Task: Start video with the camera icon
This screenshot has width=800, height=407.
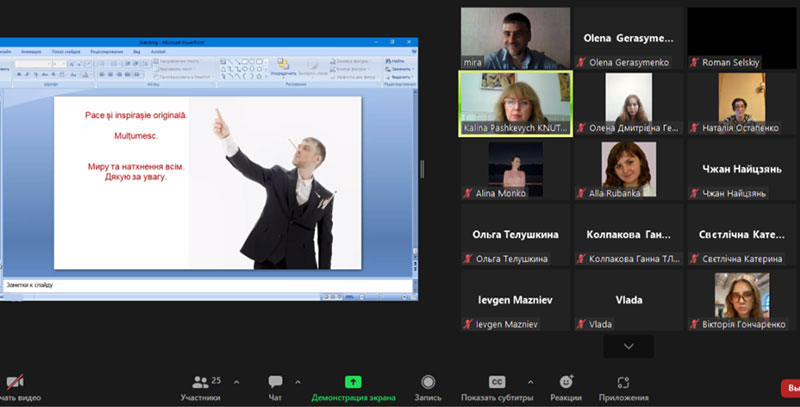Action: click(14, 382)
